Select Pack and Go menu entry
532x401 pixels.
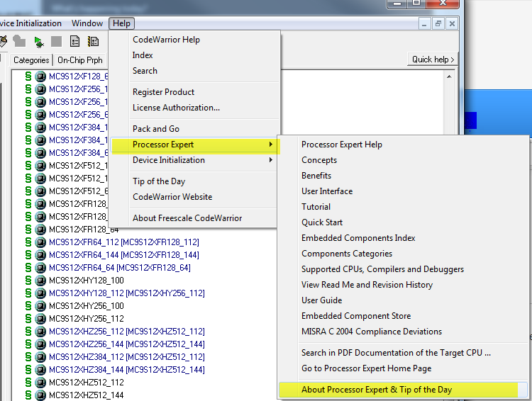156,129
